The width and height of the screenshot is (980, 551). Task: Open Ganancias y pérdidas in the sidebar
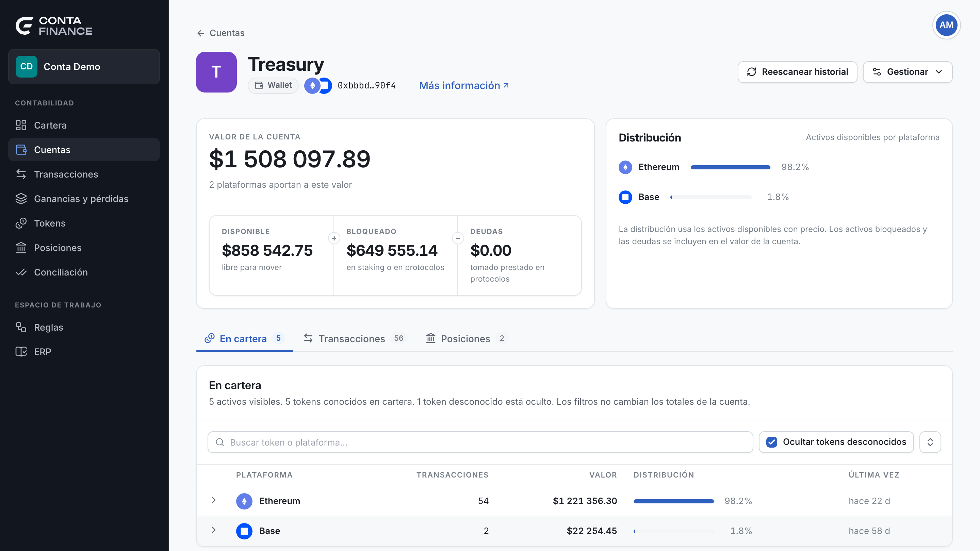pyautogui.click(x=84, y=199)
